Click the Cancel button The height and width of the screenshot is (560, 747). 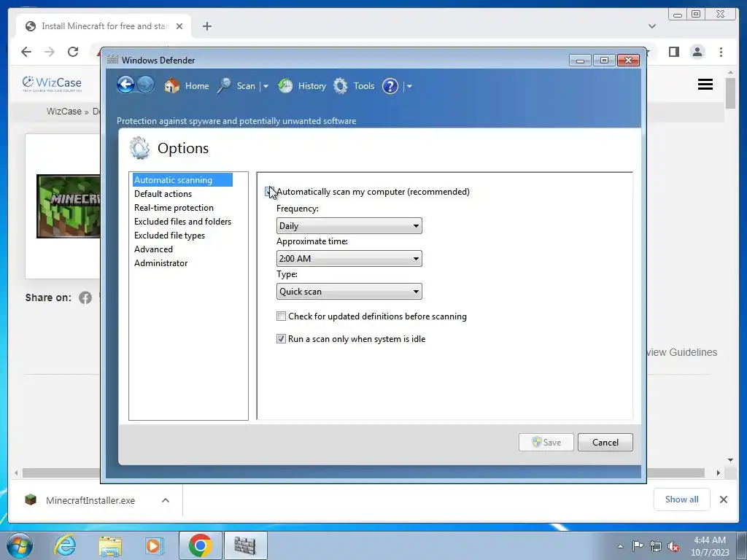(605, 443)
